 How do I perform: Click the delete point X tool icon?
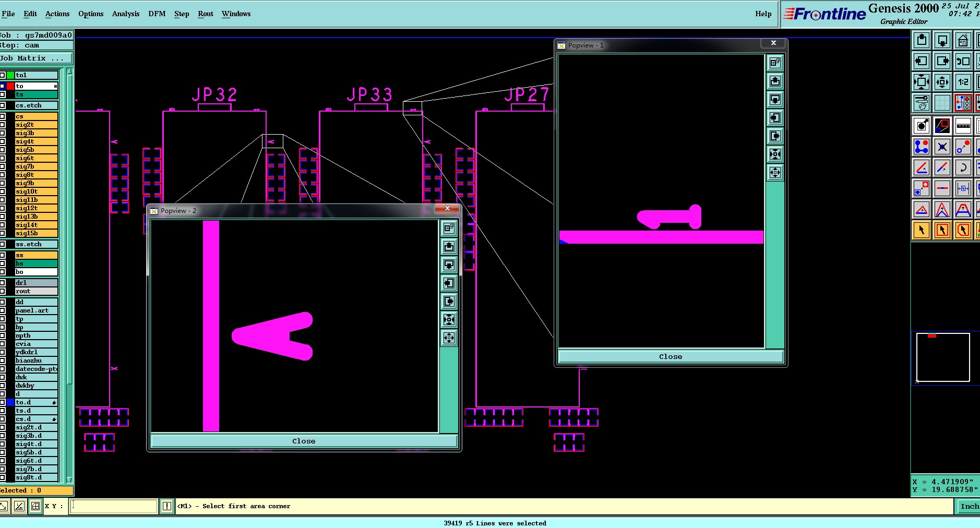coord(942,147)
